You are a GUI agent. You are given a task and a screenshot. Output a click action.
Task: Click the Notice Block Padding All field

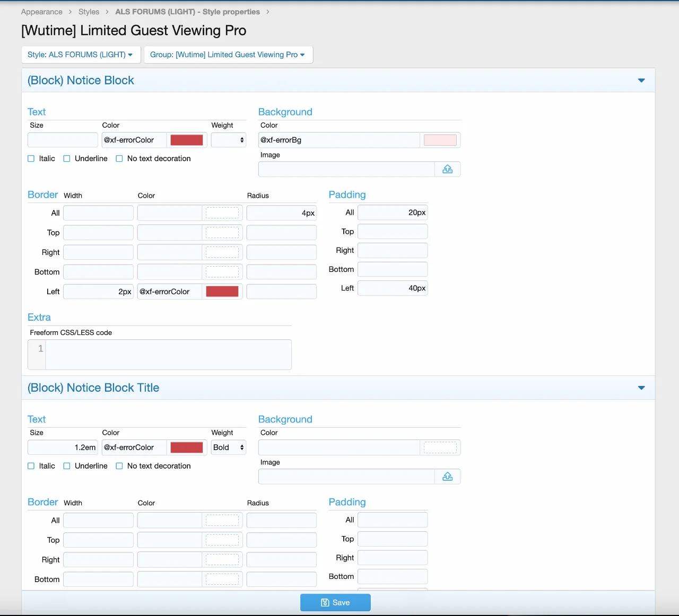392,213
